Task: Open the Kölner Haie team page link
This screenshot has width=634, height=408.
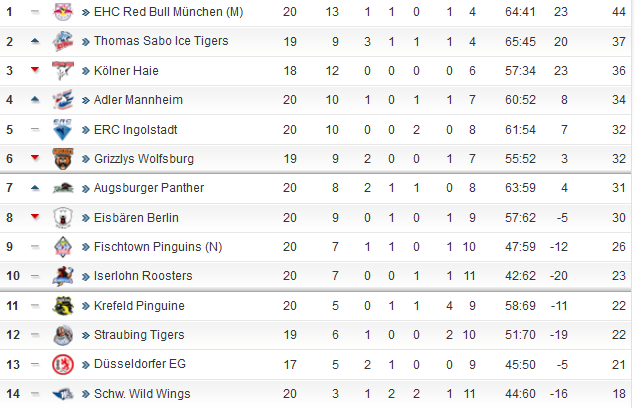Action: click(126, 71)
